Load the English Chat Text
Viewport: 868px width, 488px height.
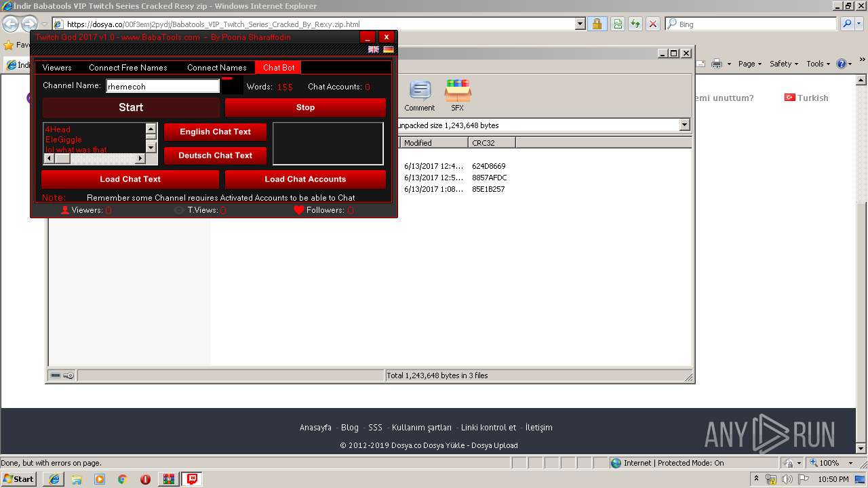pyautogui.click(x=215, y=131)
